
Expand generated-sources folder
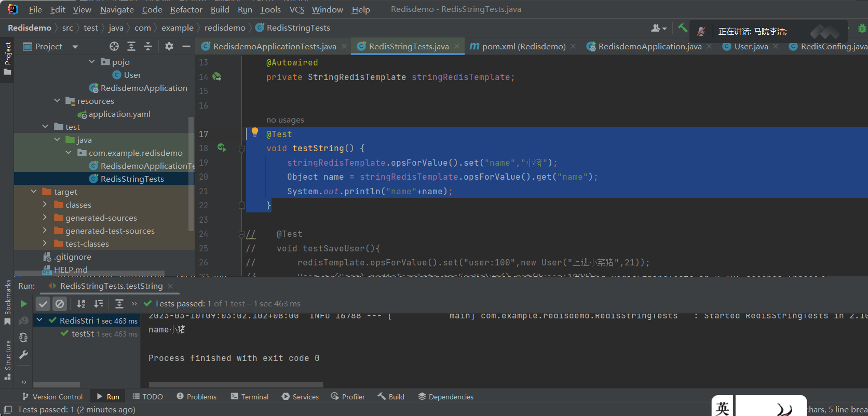point(45,218)
